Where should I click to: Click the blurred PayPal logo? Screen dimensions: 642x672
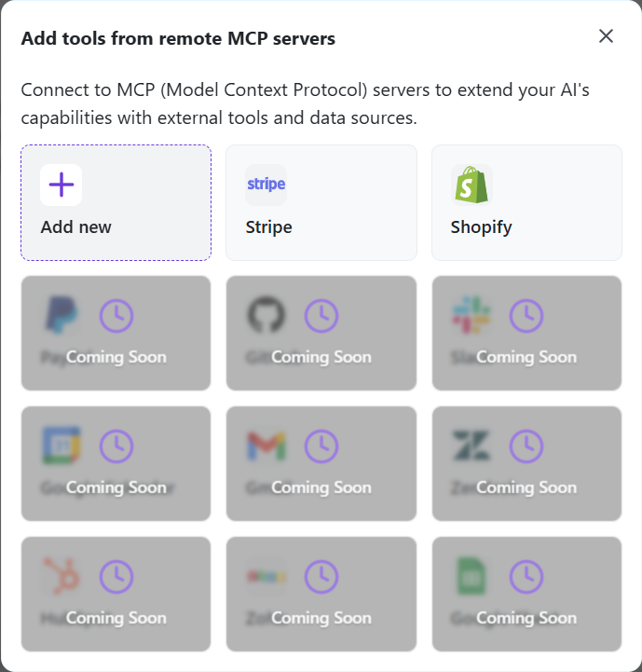tap(61, 315)
